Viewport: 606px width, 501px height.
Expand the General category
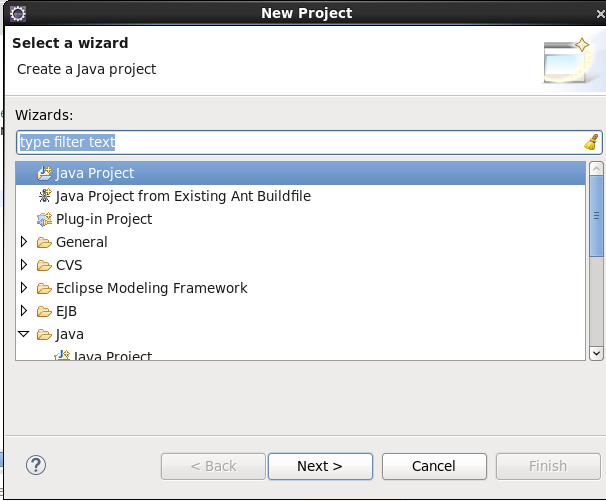click(x=25, y=242)
